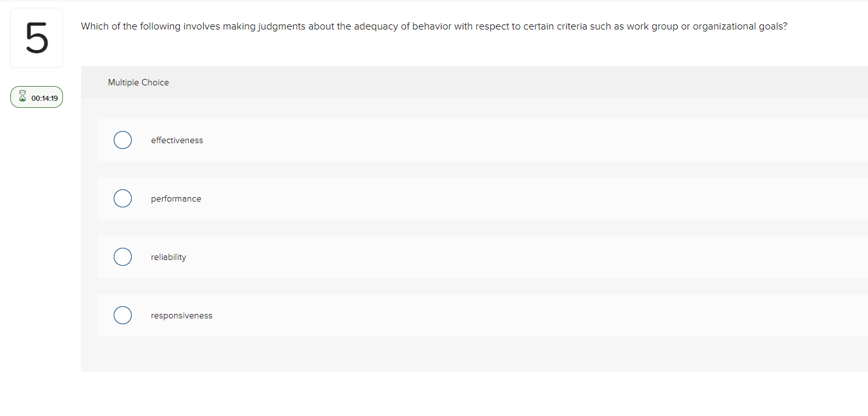This screenshot has width=868, height=416.
Task: Click the question text at the top
Action: pyautogui.click(x=434, y=26)
